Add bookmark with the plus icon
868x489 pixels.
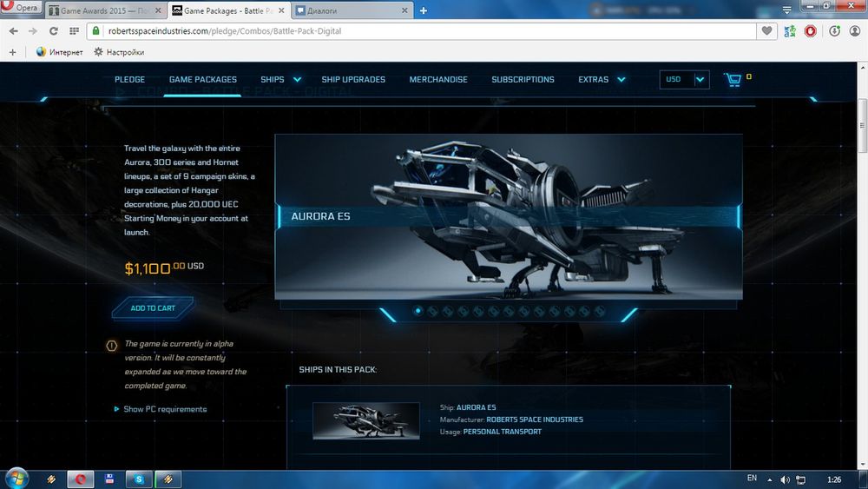(x=13, y=52)
